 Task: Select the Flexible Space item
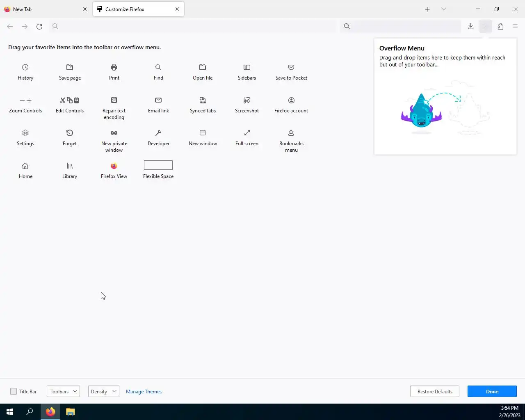coord(158,170)
